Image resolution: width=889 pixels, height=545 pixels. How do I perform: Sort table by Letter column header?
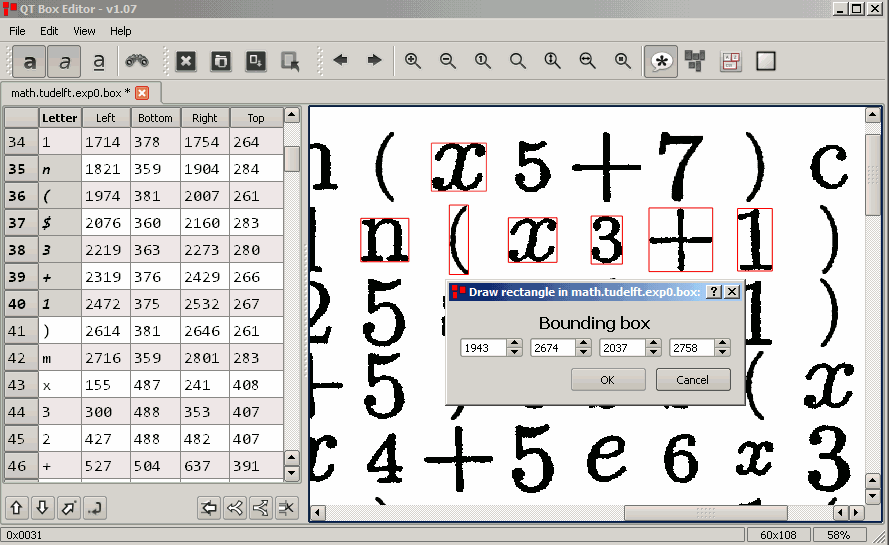(60, 118)
